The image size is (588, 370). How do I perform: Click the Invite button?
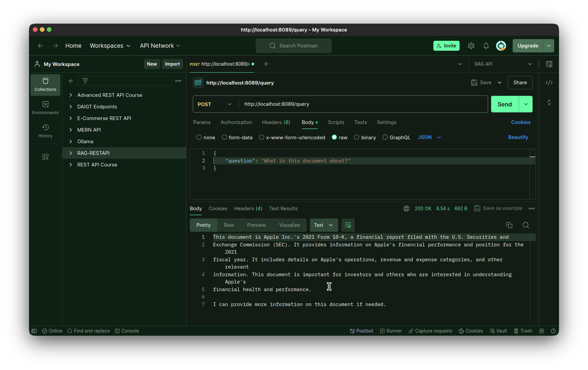point(446,46)
